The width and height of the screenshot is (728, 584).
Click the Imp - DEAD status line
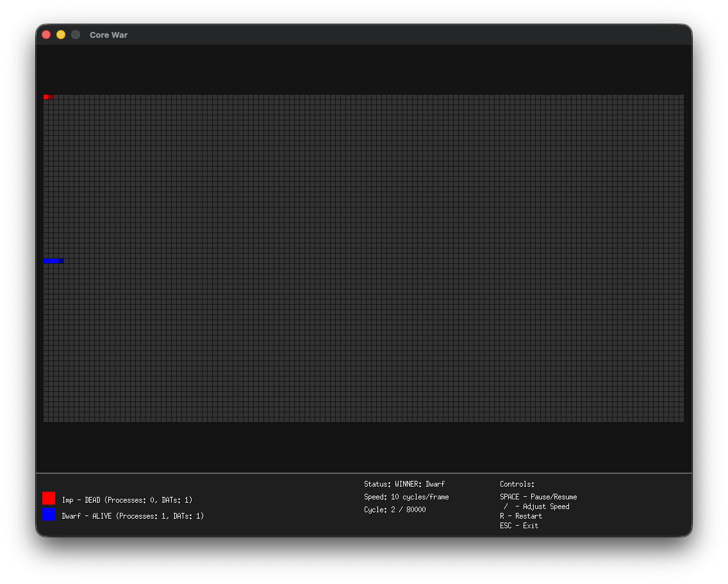pos(128,500)
